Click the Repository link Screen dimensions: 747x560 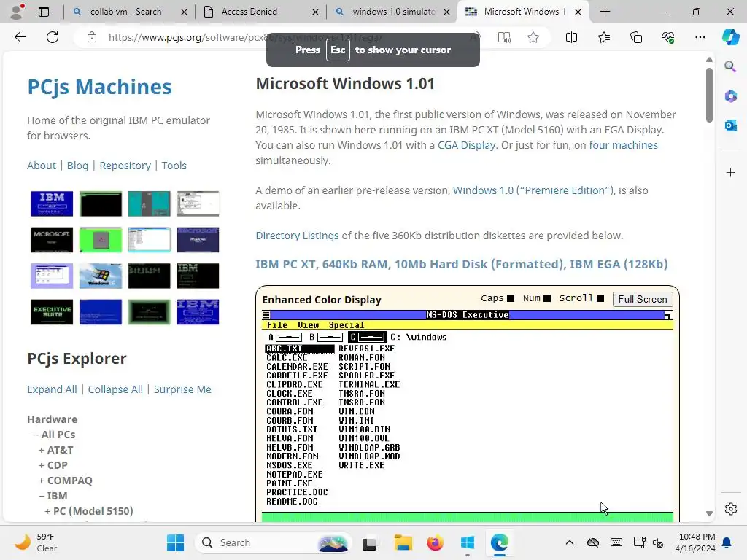coord(125,166)
